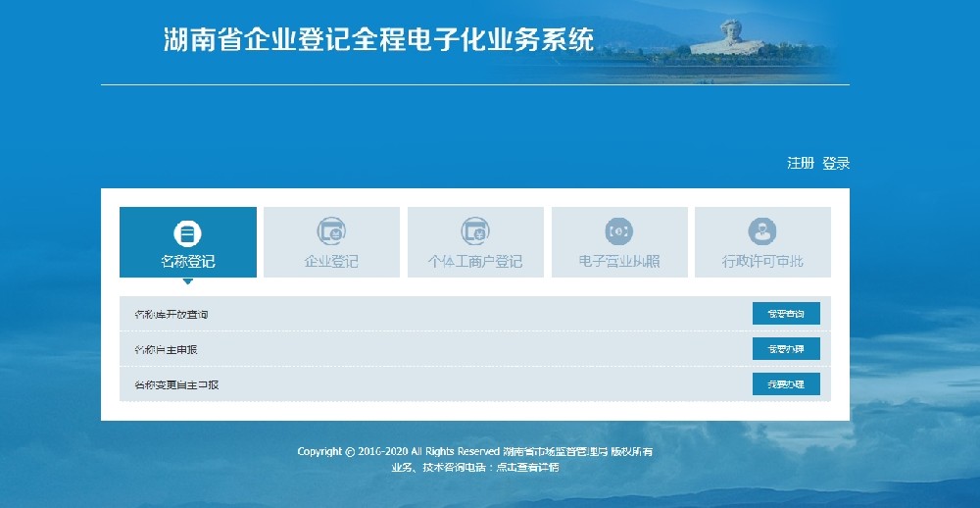Open the 注册 registration link

[801, 164]
